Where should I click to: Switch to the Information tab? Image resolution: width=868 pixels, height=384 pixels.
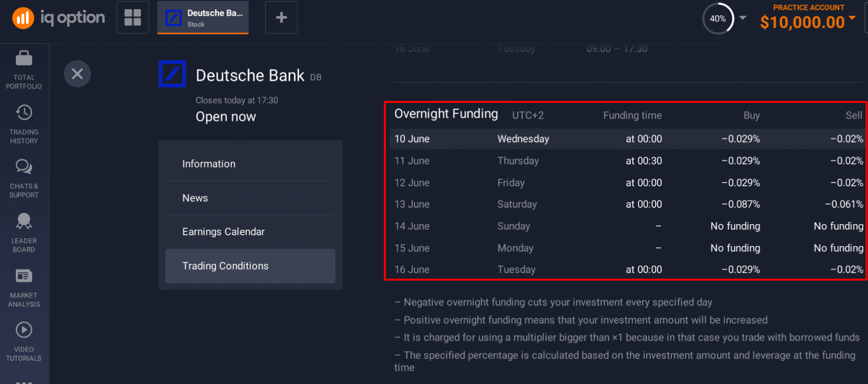coord(208,163)
